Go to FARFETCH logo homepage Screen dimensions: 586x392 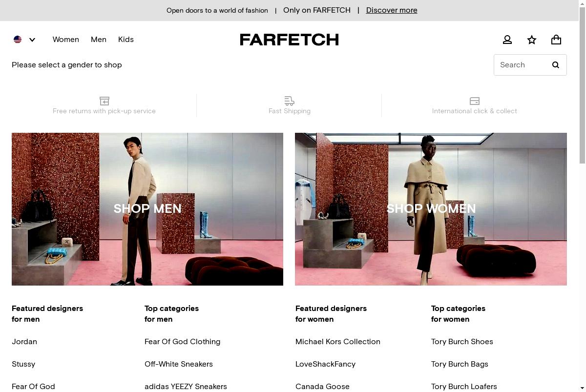point(289,40)
